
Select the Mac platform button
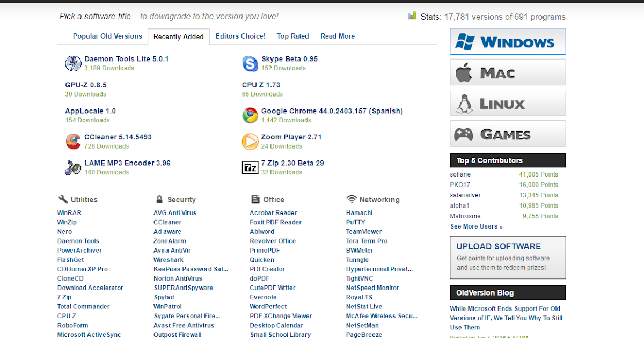508,72
